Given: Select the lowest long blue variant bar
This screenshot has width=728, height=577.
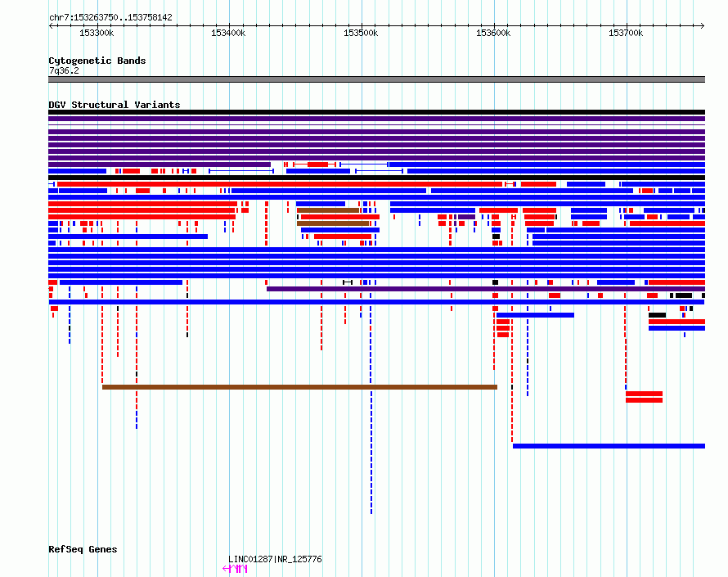Looking at the screenshot, I should pyautogui.click(x=609, y=446).
